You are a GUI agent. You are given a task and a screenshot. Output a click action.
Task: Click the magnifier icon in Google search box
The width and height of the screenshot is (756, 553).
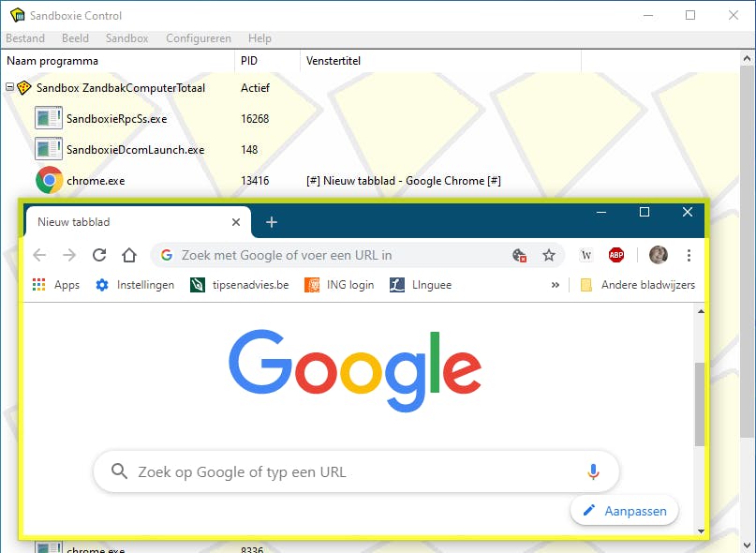pyautogui.click(x=119, y=471)
